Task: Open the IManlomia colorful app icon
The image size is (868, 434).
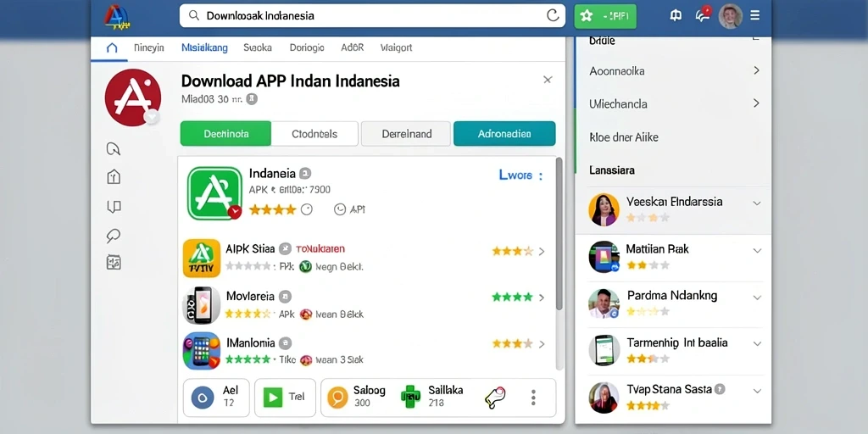Action: tap(202, 350)
